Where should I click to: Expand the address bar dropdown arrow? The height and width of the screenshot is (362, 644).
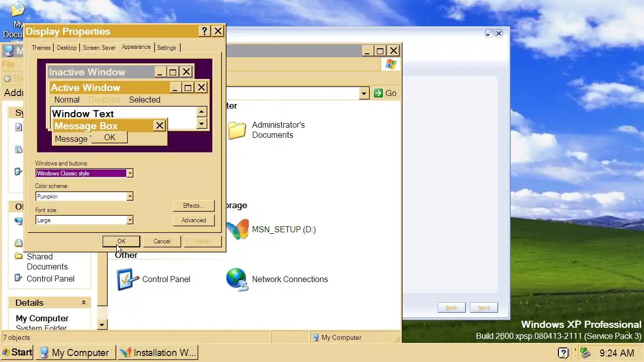364,93
